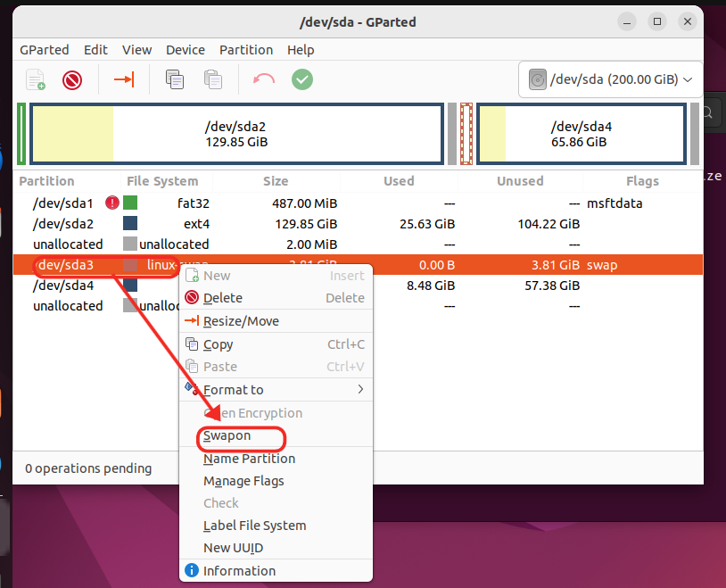Screen dimensions: 726x588
Task: Click the New partition toolbar icon
Action: [36, 79]
